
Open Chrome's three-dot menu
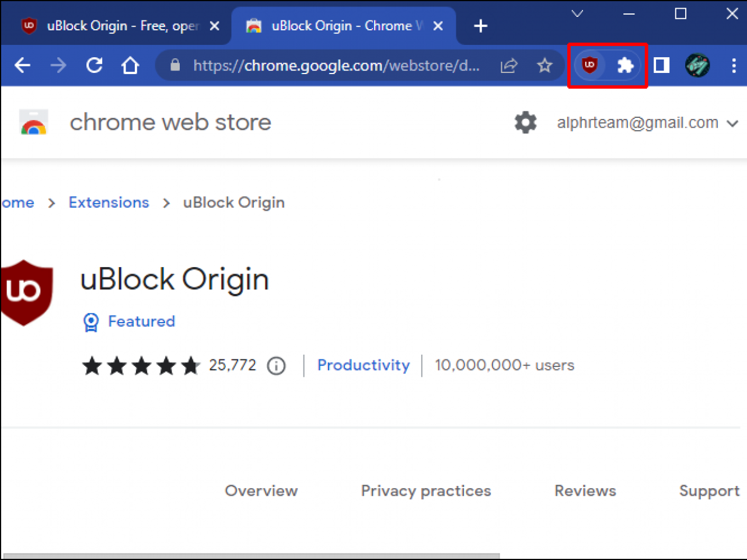tap(734, 65)
